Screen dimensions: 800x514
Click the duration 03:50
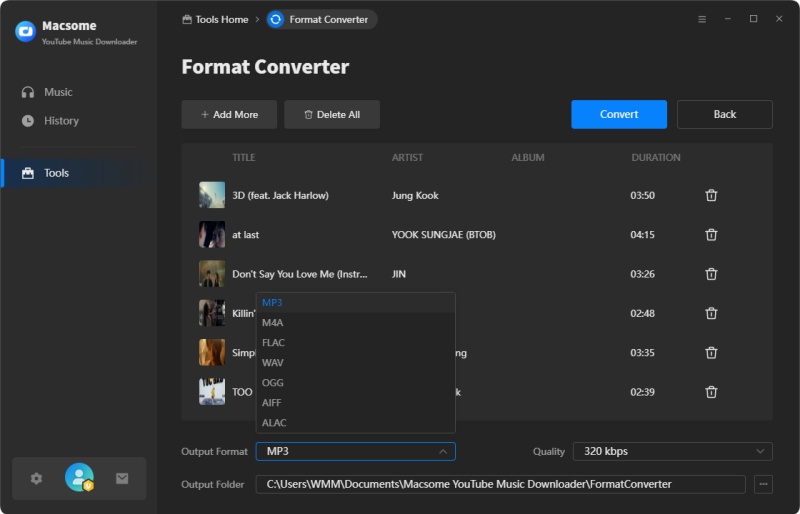tap(642, 195)
